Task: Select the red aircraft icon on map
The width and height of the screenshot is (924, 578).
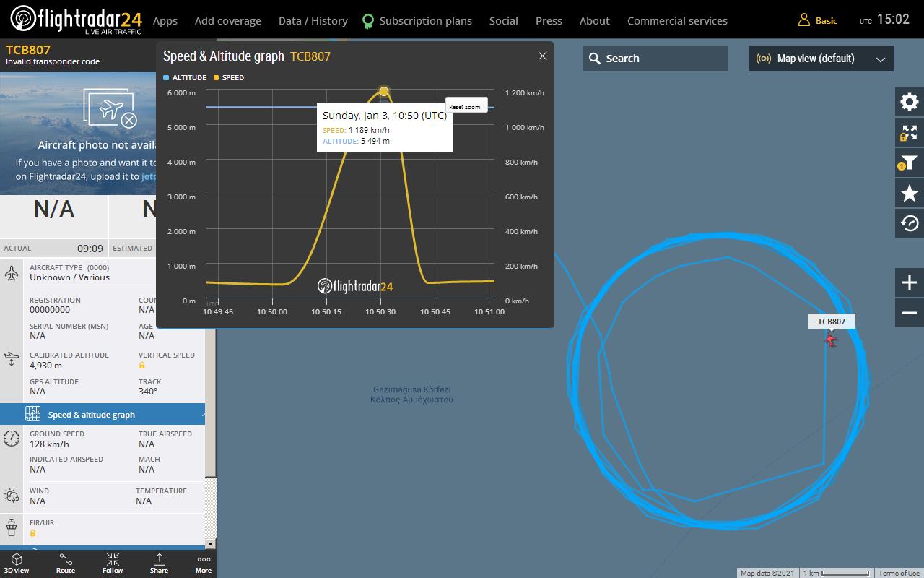Action: (830, 339)
